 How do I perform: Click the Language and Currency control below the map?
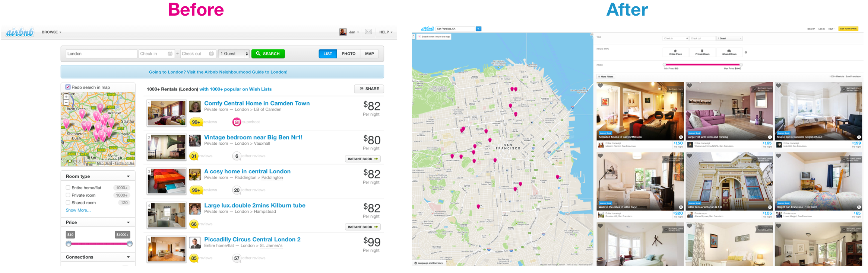(x=429, y=263)
